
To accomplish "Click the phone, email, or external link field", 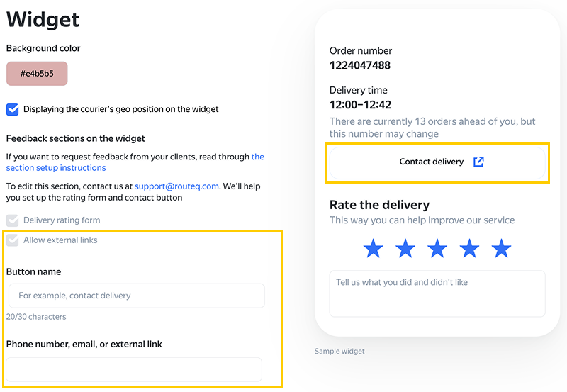I will click(134, 369).
